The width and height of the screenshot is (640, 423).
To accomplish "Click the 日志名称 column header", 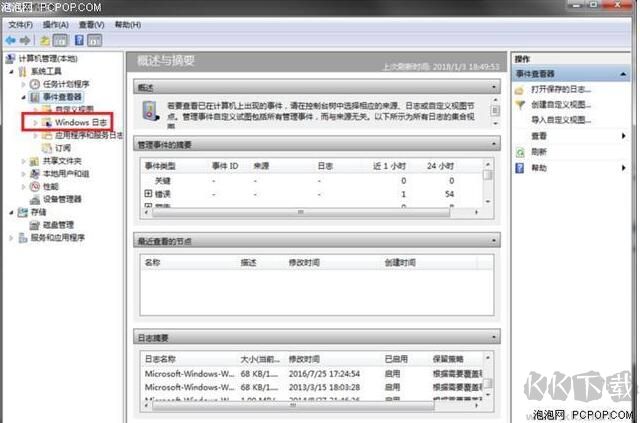I will [160, 359].
